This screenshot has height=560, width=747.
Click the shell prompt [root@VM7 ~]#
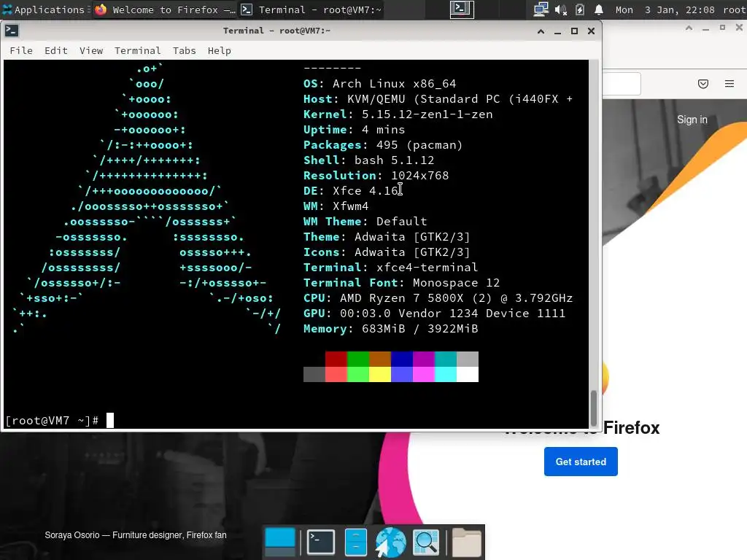(x=52, y=421)
